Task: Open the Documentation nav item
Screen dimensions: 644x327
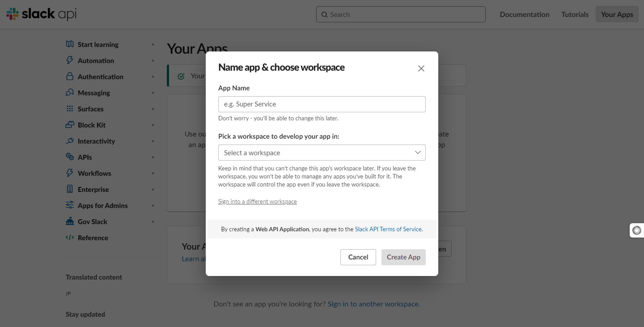Action: (x=524, y=14)
